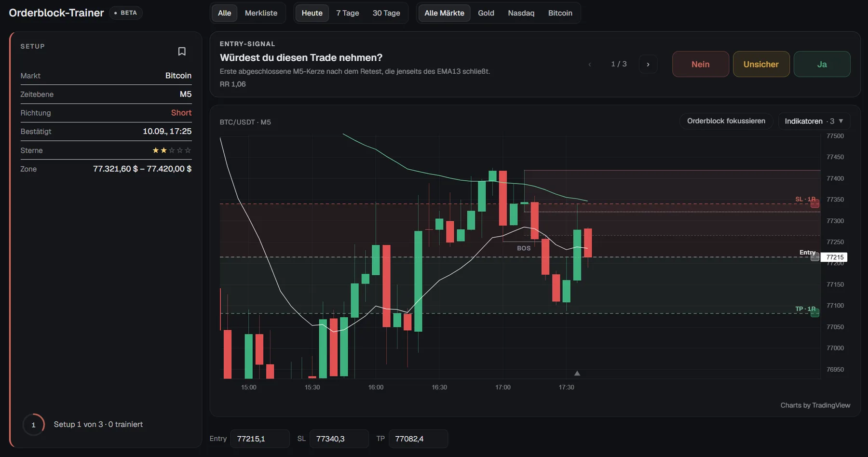Click the SL 1R handle on chart
868x457 pixels.
click(815, 204)
